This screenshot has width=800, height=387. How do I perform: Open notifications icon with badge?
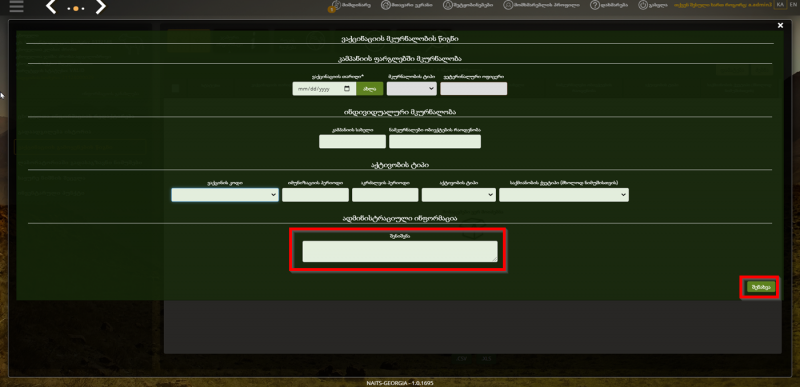[335, 5]
